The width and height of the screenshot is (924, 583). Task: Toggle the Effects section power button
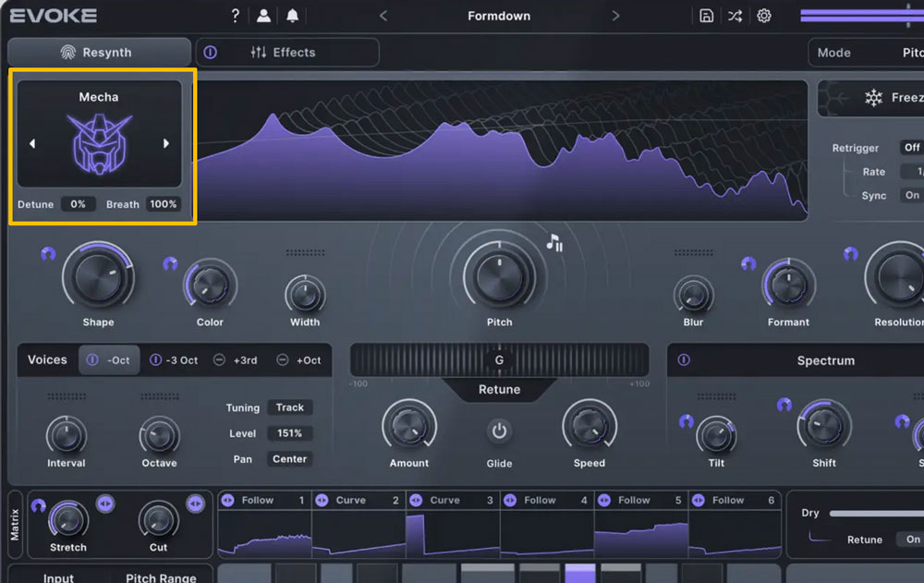tap(210, 53)
